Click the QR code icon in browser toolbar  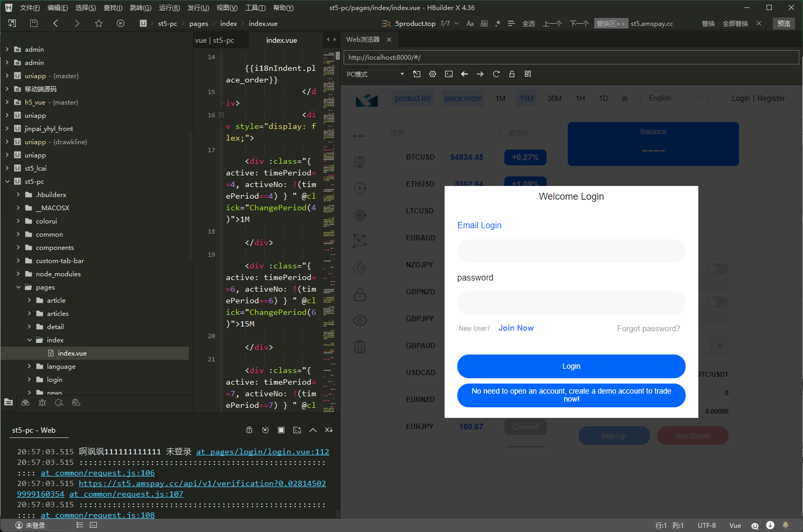point(528,74)
